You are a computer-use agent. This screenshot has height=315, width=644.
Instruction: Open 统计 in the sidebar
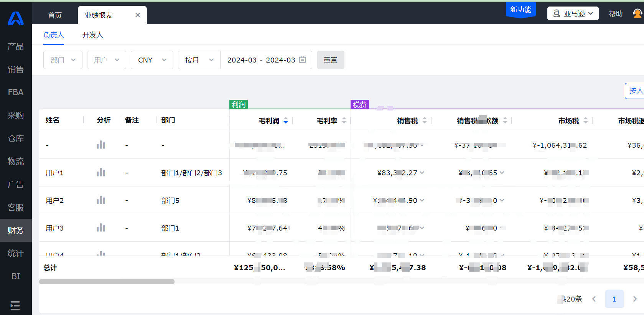[x=16, y=254]
